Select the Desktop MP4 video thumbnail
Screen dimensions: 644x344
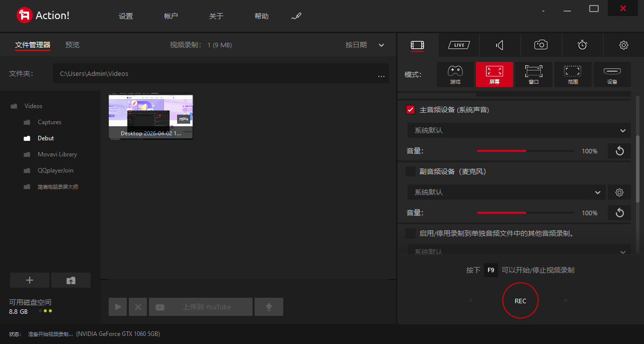point(151,117)
